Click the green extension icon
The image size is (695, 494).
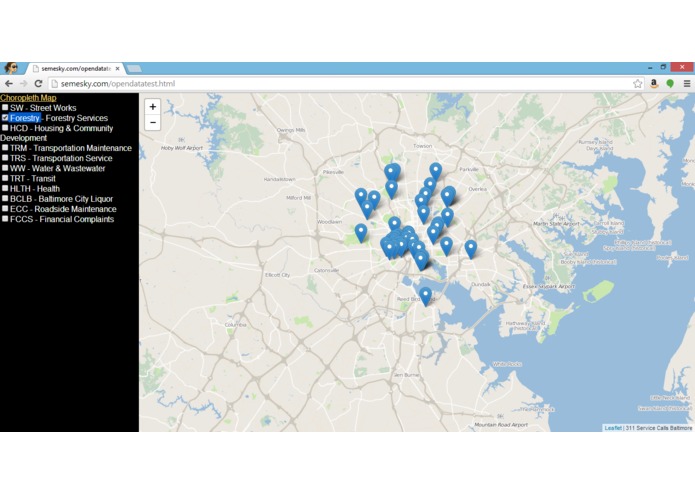pos(670,83)
